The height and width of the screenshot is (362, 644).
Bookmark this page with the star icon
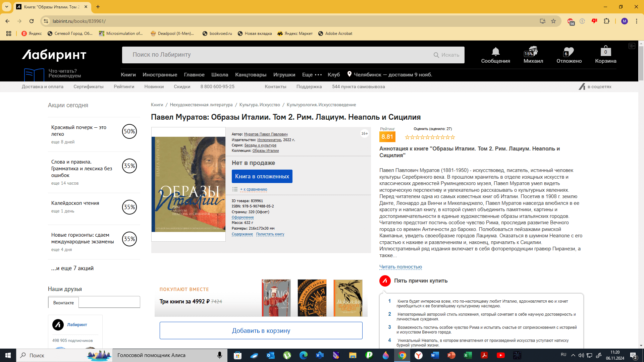(x=553, y=21)
